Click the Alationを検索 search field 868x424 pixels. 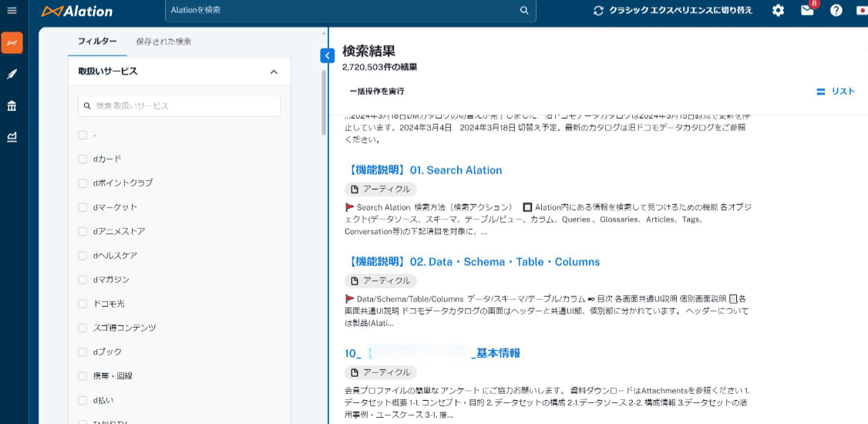pos(351,11)
